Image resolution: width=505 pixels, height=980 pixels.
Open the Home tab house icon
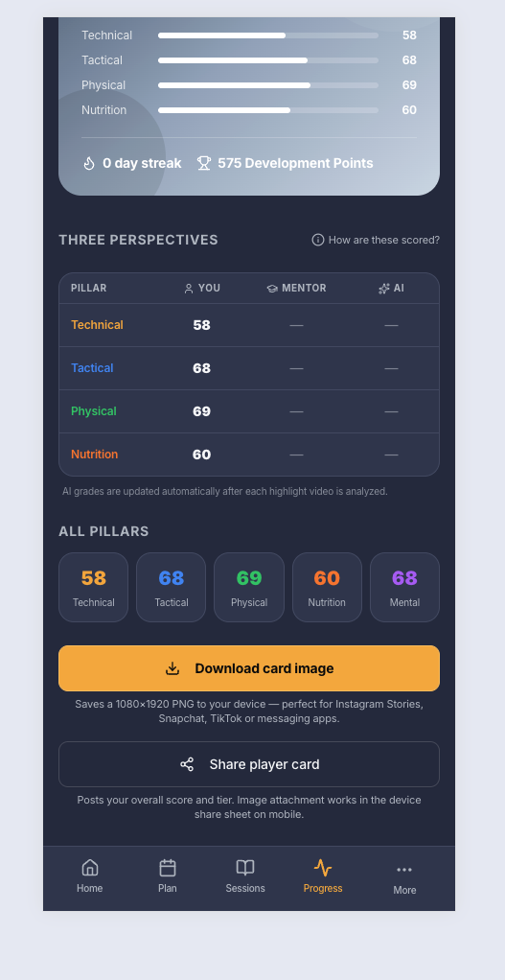tap(90, 868)
